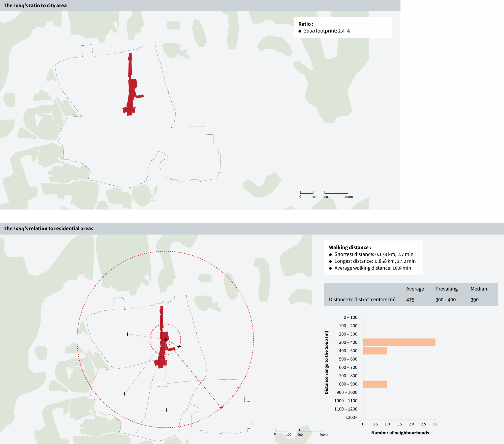Click the nearest cross east of souq
504x444 pixels.
point(179,346)
